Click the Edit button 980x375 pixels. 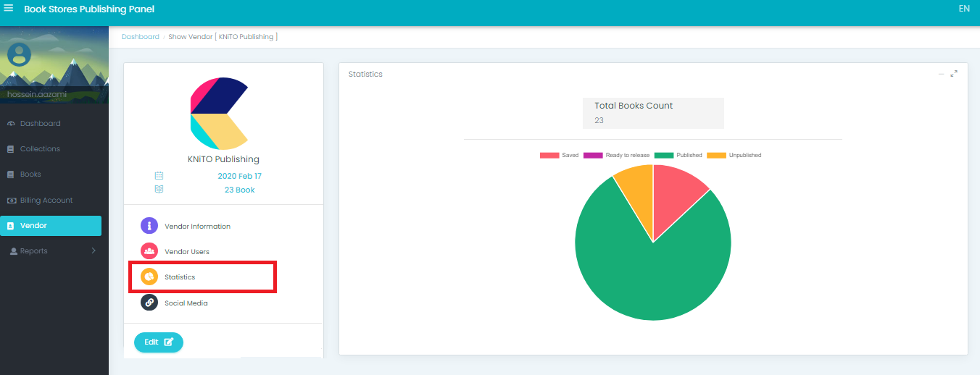point(159,342)
